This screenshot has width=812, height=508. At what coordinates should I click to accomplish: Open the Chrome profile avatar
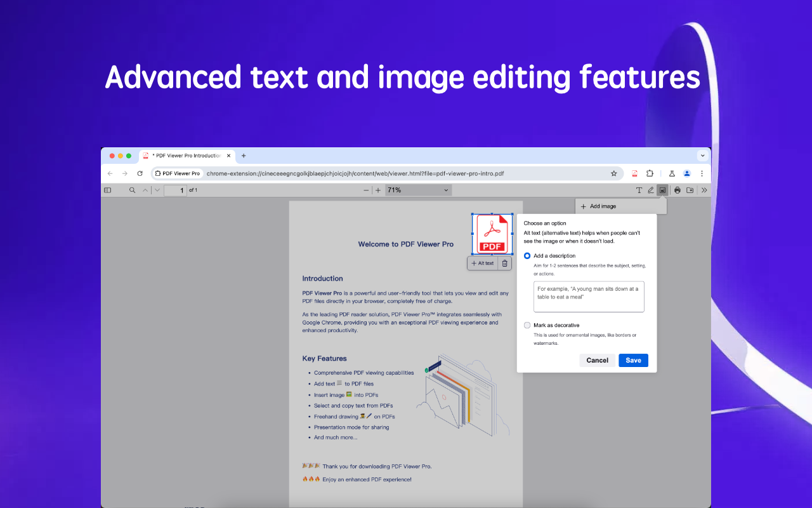tap(686, 173)
